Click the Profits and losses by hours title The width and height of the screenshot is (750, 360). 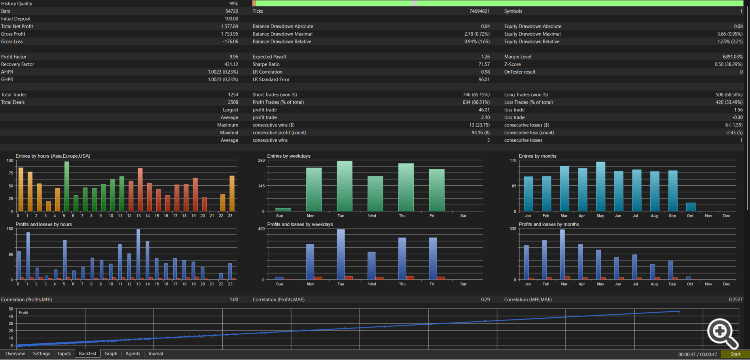[44, 224]
